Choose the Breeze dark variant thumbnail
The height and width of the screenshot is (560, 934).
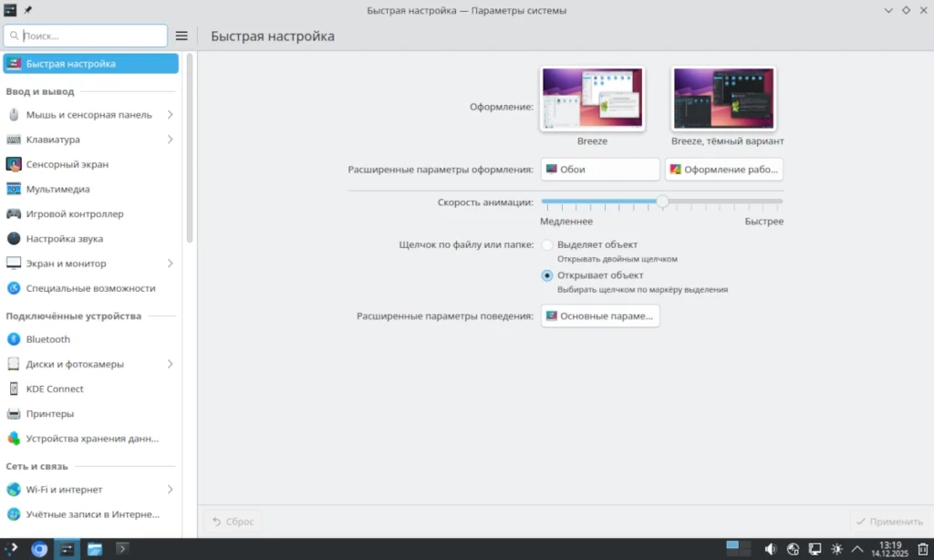pos(723,99)
